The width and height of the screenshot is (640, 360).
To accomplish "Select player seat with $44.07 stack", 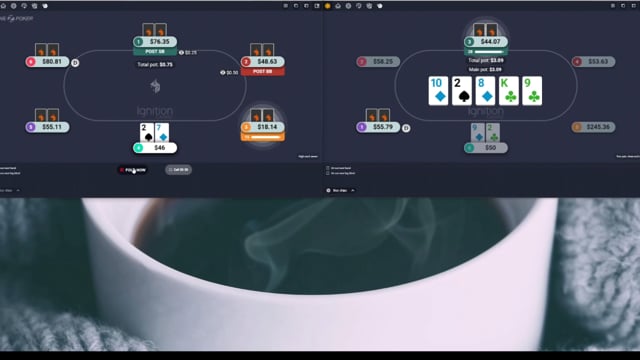I will (486, 42).
